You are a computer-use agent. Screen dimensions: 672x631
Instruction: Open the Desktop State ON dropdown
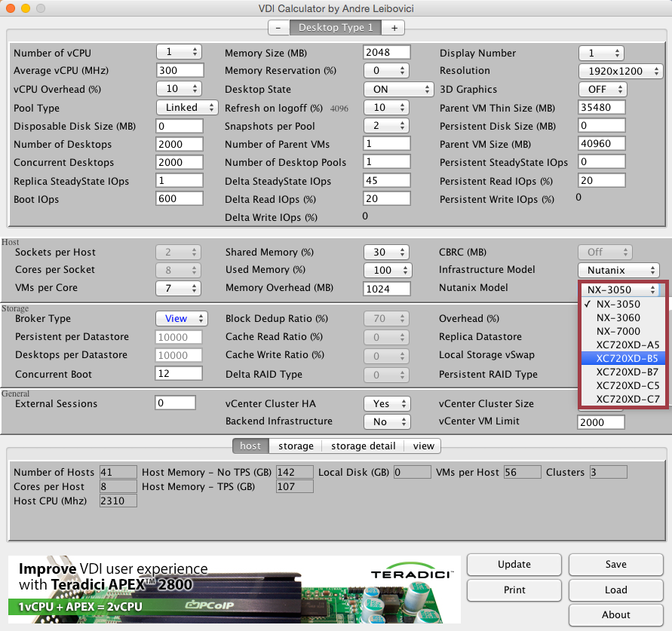point(398,89)
